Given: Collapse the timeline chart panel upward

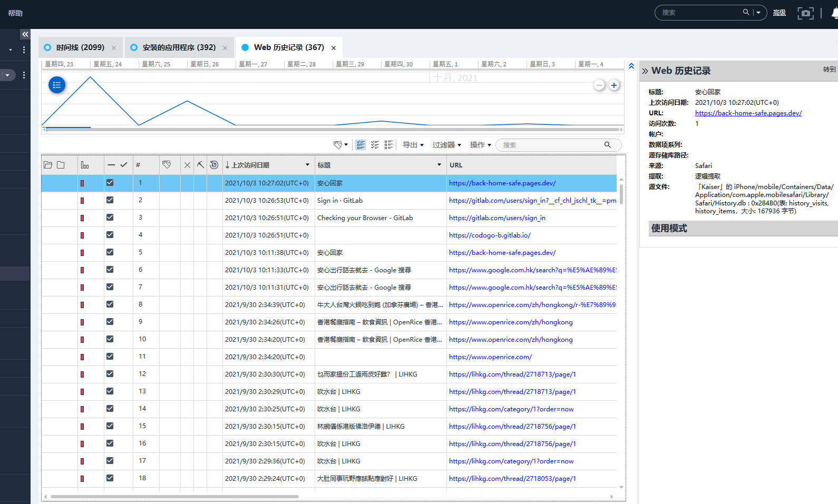Looking at the screenshot, I should tap(631, 66).
